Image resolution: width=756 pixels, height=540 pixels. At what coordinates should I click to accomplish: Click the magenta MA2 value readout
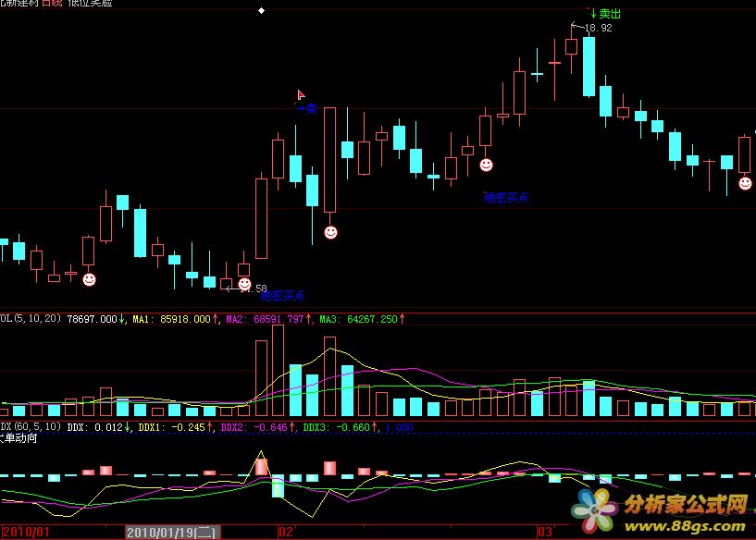(269, 319)
